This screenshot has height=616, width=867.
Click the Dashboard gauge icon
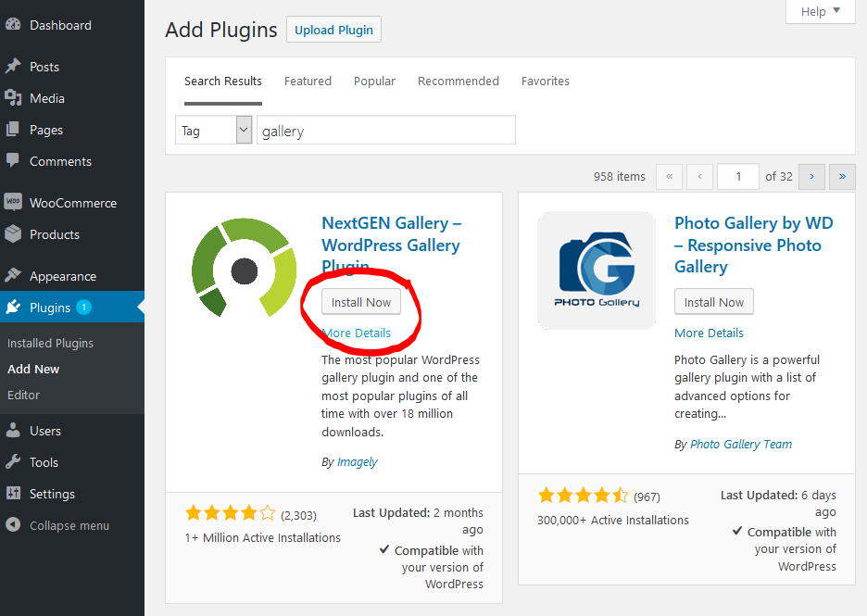coord(13,25)
